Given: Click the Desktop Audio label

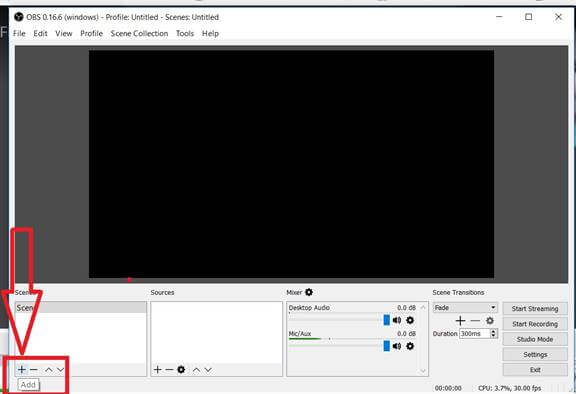Looking at the screenshot, I should coord(309,308).
